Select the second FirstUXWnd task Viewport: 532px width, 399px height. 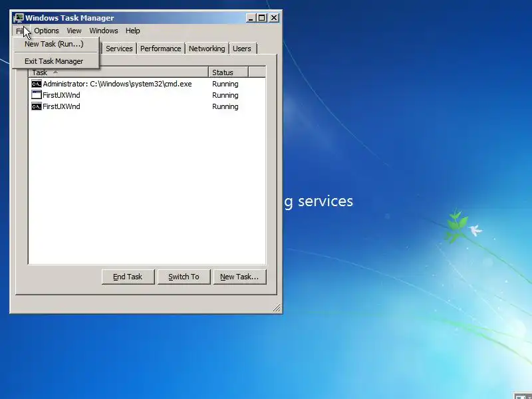coord(147,106)
